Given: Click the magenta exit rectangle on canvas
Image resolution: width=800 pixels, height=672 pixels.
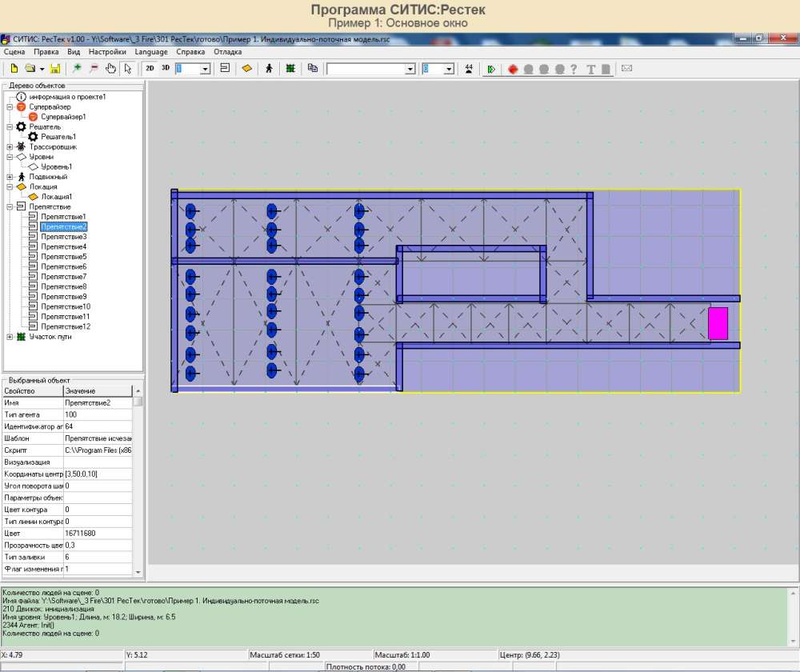Looking at the screenshot, I should point(718,323).
